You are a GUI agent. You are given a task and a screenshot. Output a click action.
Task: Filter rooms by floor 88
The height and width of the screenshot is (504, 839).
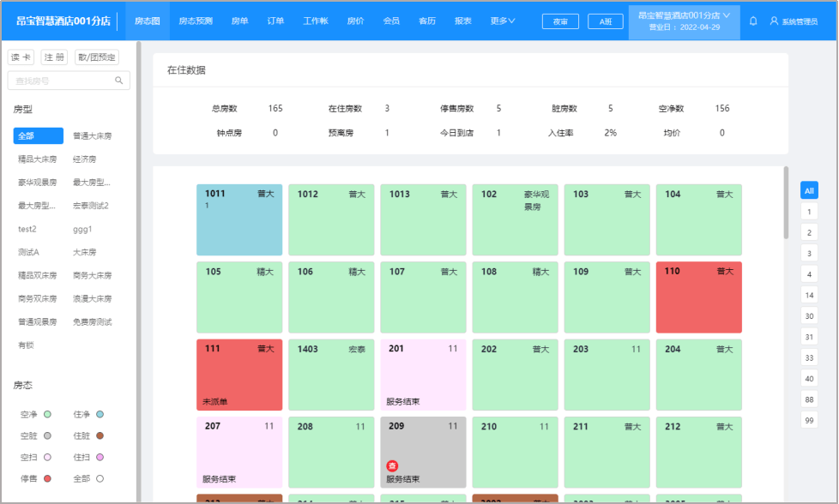point(809,399)
